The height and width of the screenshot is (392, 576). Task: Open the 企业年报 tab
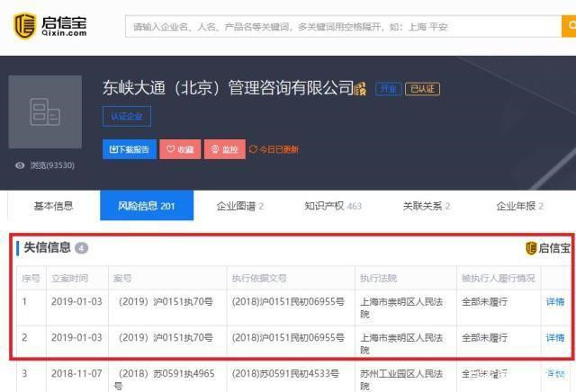point(519,206)
